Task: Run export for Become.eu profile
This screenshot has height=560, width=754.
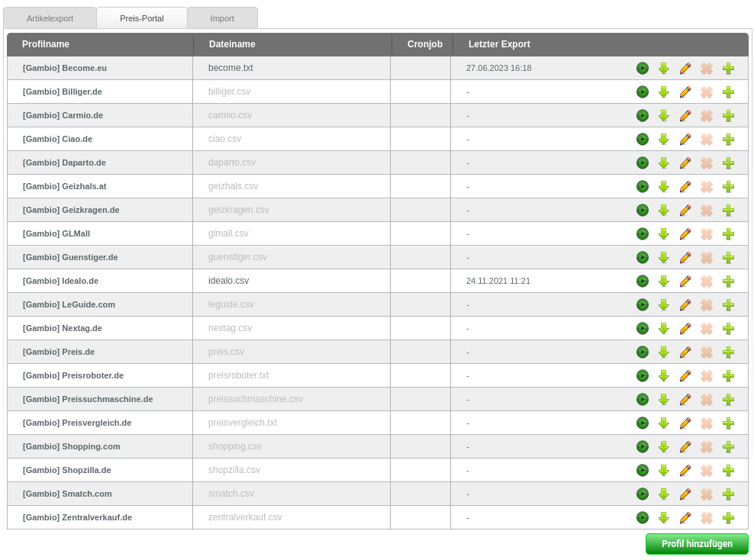Action: tap(643, 68)
